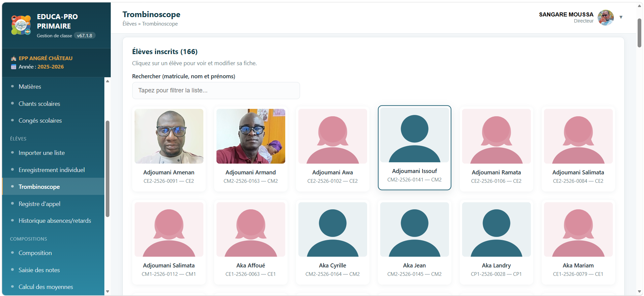Click the Élèves breadcrumb link

pyautogui.click(x=130, y=24)
